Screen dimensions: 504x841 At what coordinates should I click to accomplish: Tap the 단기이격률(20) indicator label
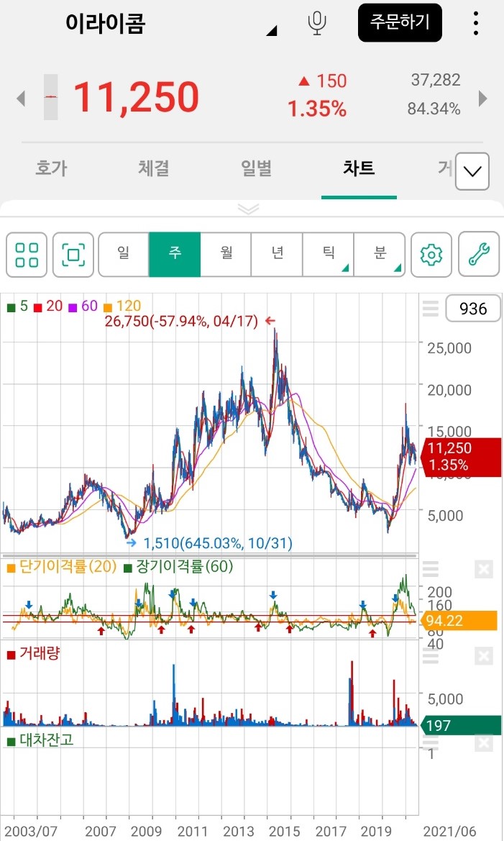(x=62, y=566)
